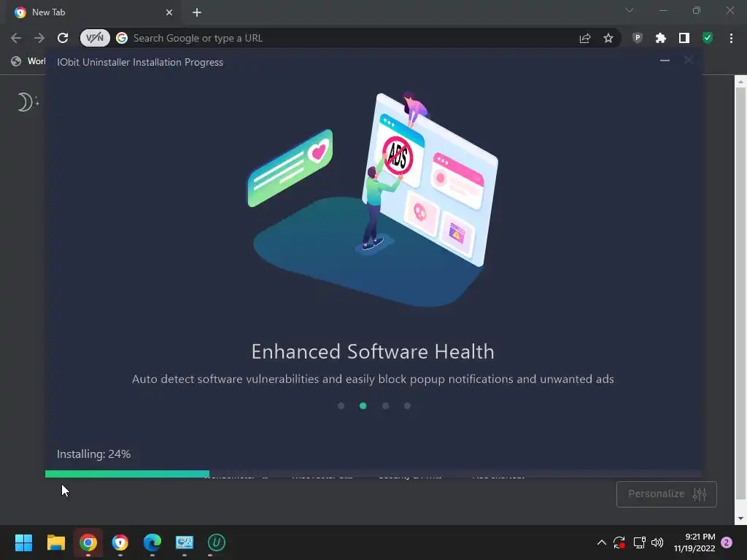Open the Windows Start menu
The height and width of the screenshot is (560, 747).
click(x=23, y=542)
